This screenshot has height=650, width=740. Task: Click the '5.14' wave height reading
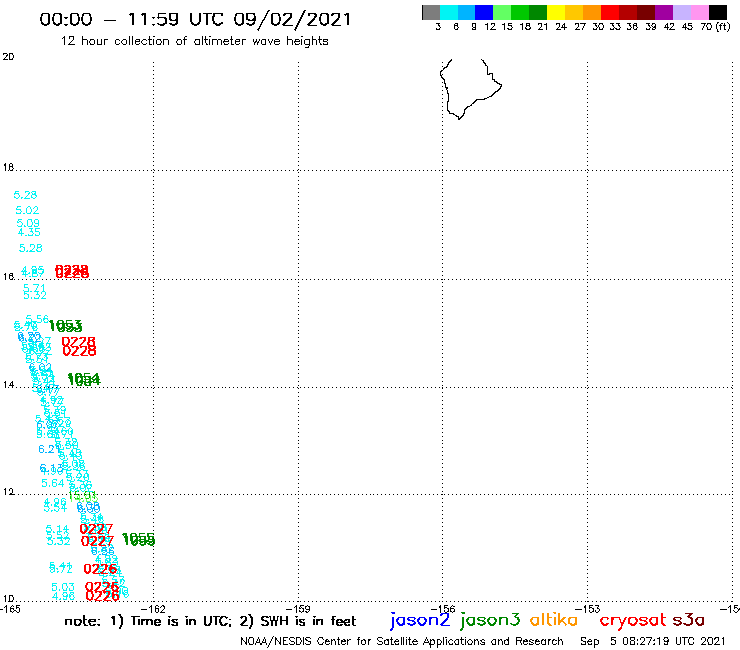pos(57,530)
